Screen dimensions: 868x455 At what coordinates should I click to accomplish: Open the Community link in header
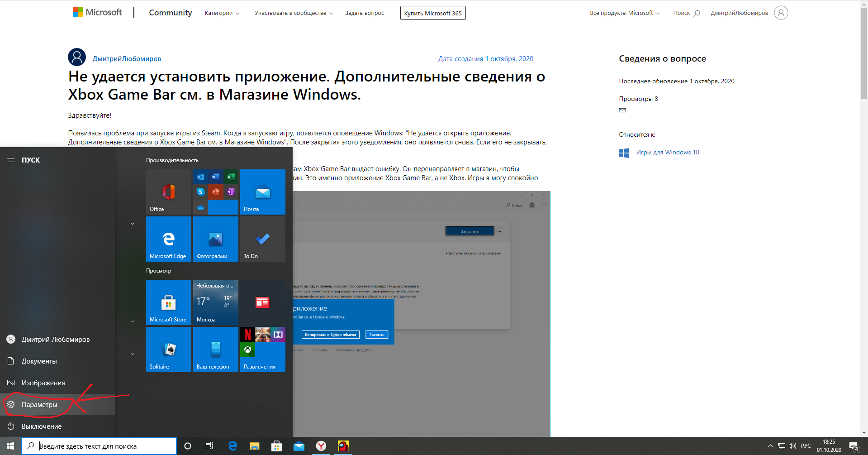(x=171, y=13)
